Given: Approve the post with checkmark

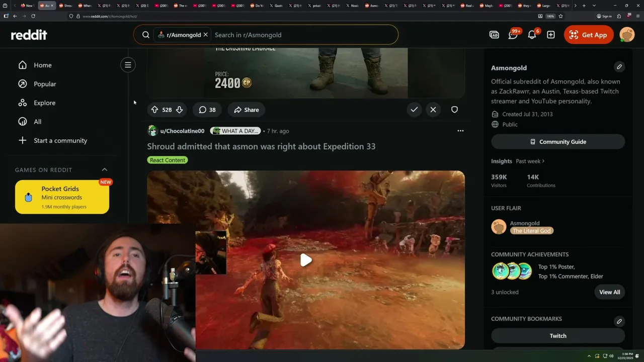Looking at the screenshot, I should coord(414,110).
